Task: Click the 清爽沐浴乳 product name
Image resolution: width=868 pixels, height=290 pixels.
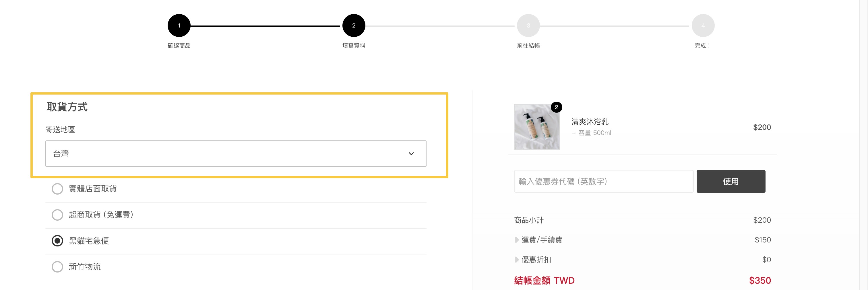Action: pos(590,122)
